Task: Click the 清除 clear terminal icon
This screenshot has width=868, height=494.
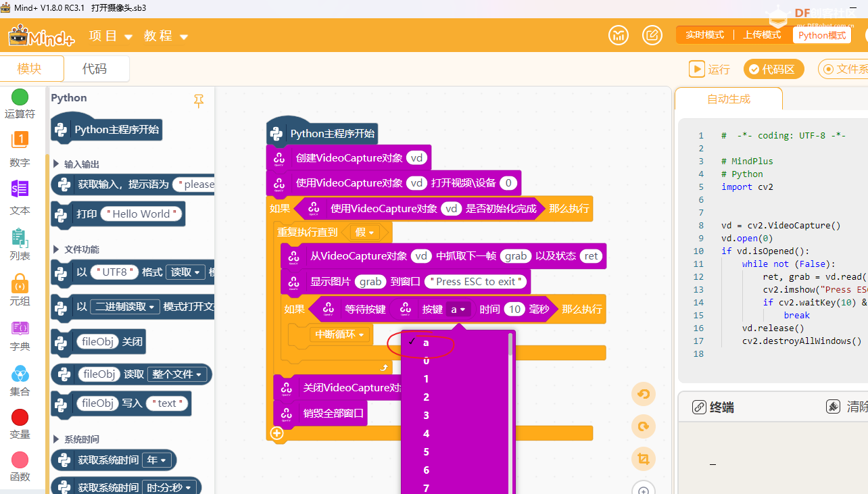Action: pyautogui.click(x=833, y=406)
